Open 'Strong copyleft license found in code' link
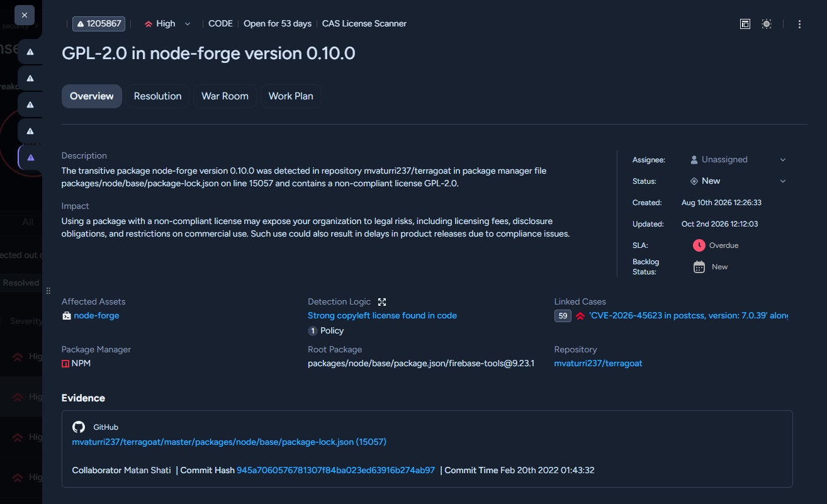Image resolution: width=827 pixels, height=504 pixels. point(382,316)
